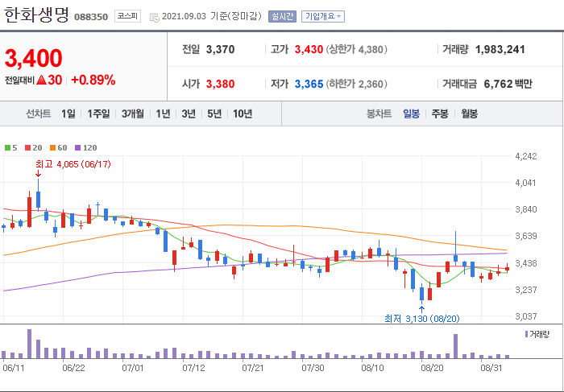This screenshot has width=564, height=392.
Task: Click the 거래대금 value 6,762 백만
Action: [x=508, y=84]
